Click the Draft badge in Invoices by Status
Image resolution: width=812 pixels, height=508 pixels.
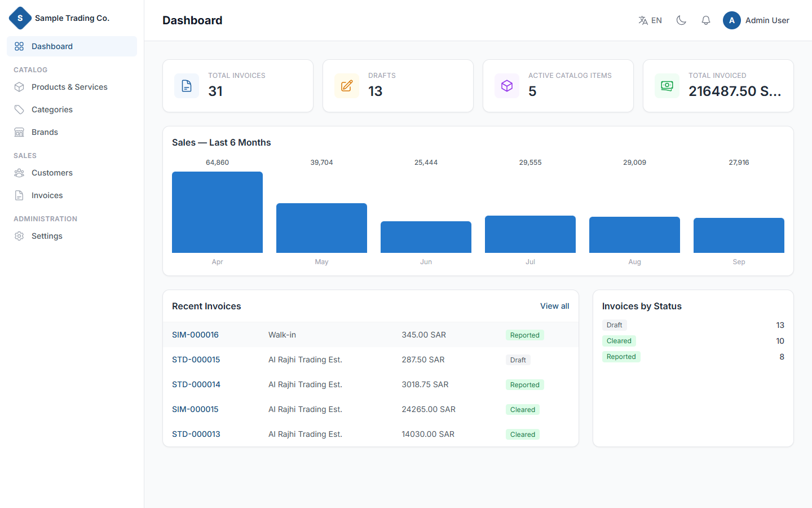tap(614, 325)
